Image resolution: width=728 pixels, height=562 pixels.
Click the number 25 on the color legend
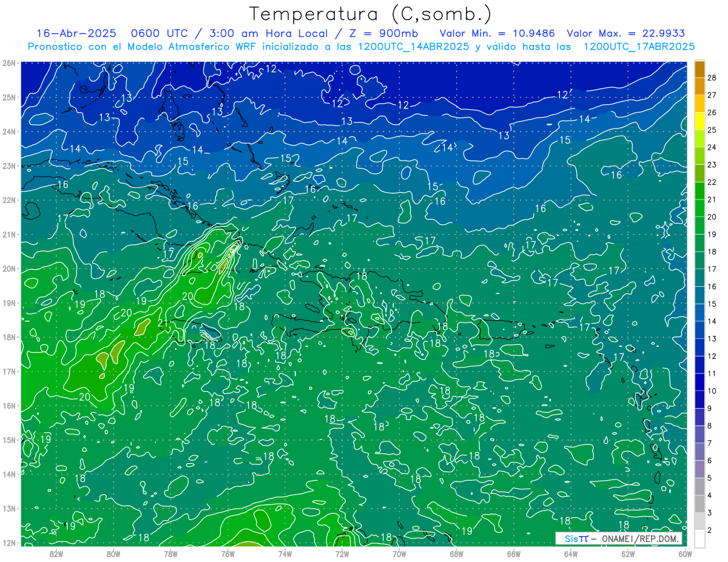tap(712, 130)
